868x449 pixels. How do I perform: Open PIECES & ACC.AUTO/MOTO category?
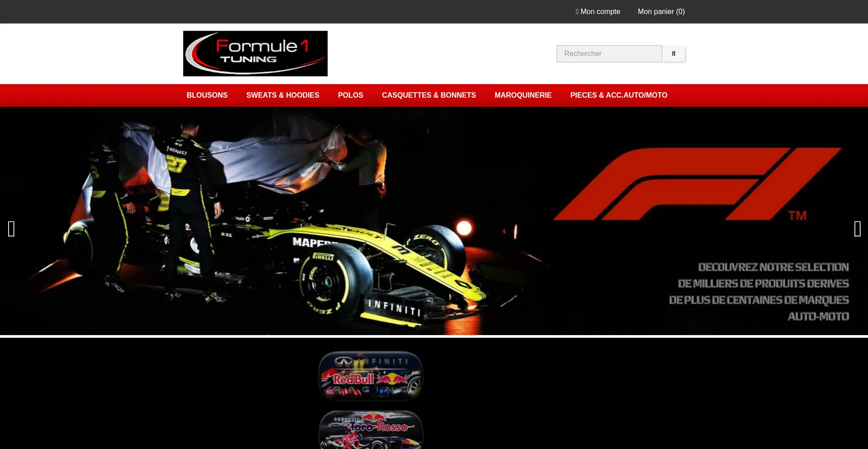coord(618,95)
